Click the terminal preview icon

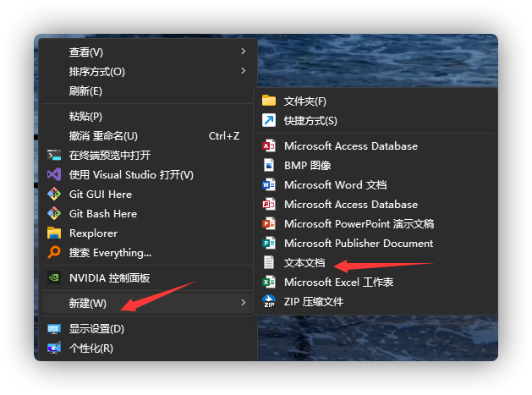click(54, 155)
